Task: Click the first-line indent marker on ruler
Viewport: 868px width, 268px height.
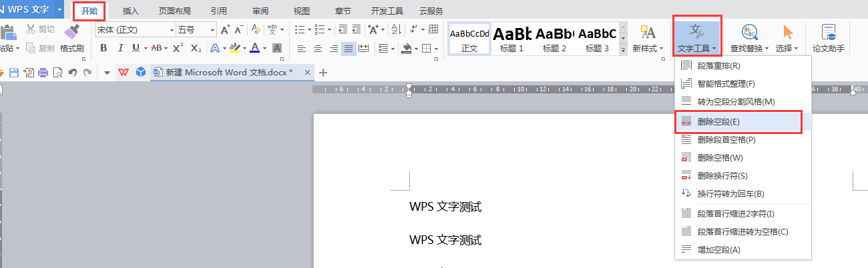Action: [409, 86]
